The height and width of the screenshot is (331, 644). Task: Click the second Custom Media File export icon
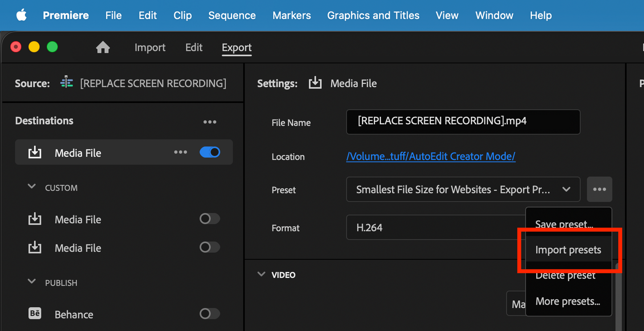click(35, 248)
